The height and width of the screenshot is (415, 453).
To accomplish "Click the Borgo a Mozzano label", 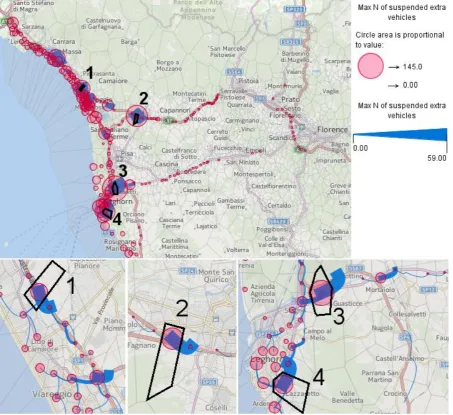I will pyautogui.click(x=169, y=66).
